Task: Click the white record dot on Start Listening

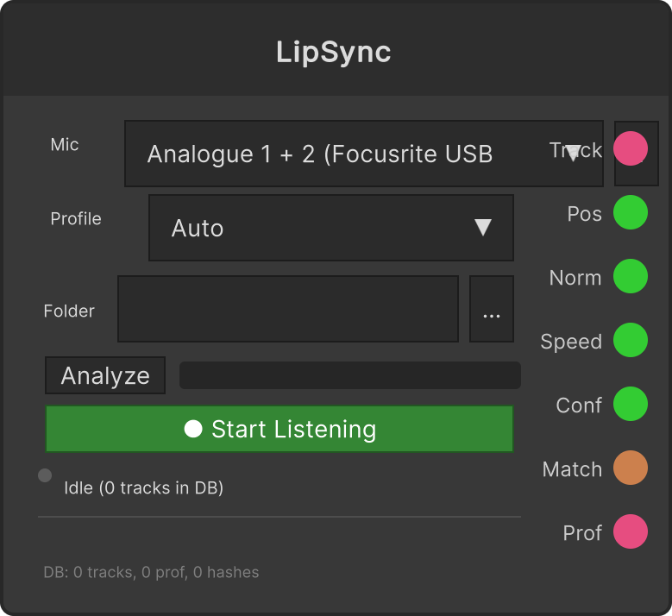Action: click(193, 429)
